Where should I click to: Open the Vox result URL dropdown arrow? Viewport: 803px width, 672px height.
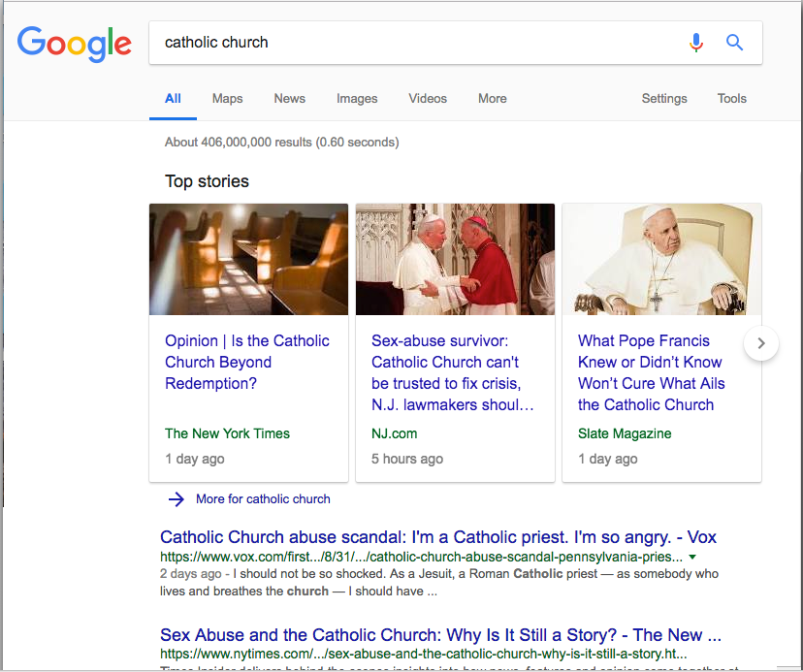click(692, 557)
